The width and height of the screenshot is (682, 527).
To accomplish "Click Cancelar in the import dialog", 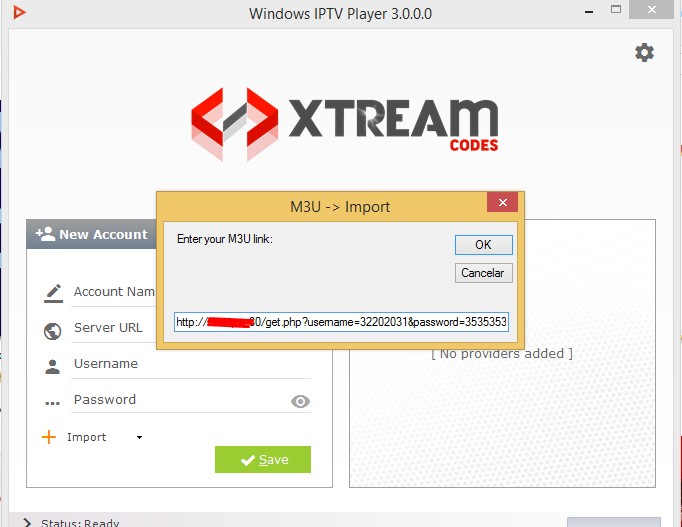I will (484, 273).
